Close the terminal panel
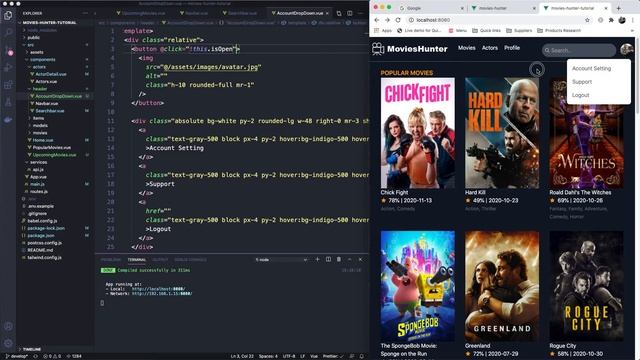 coord(360,259)
